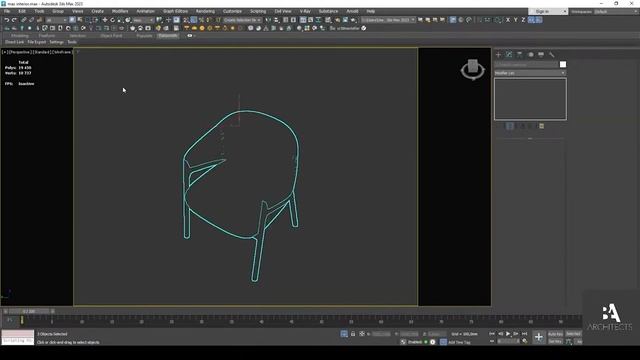
Task: Toggle the Selection Lock padlock
Action: pyautogui.click(x=353, y=334)
